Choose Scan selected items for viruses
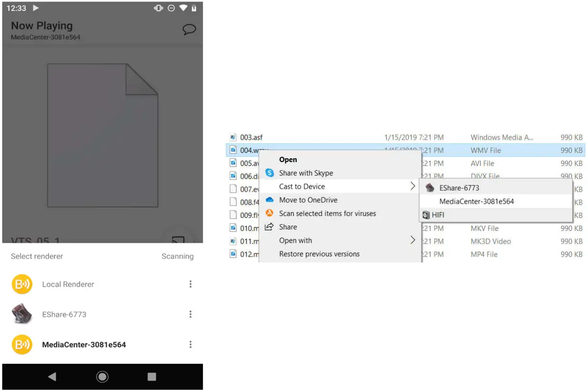Screen dimensions: 588x392 click(340, 213)
